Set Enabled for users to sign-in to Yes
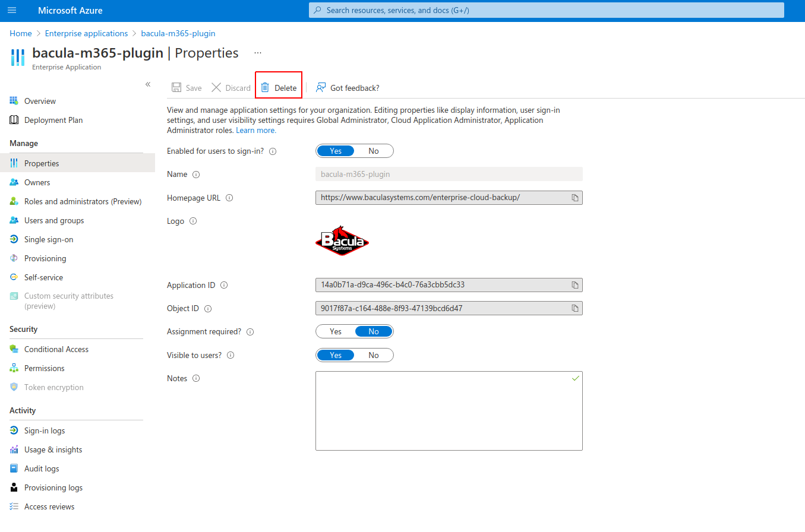Viewport: 805px width, 532px height. click(x=336, y=151)
